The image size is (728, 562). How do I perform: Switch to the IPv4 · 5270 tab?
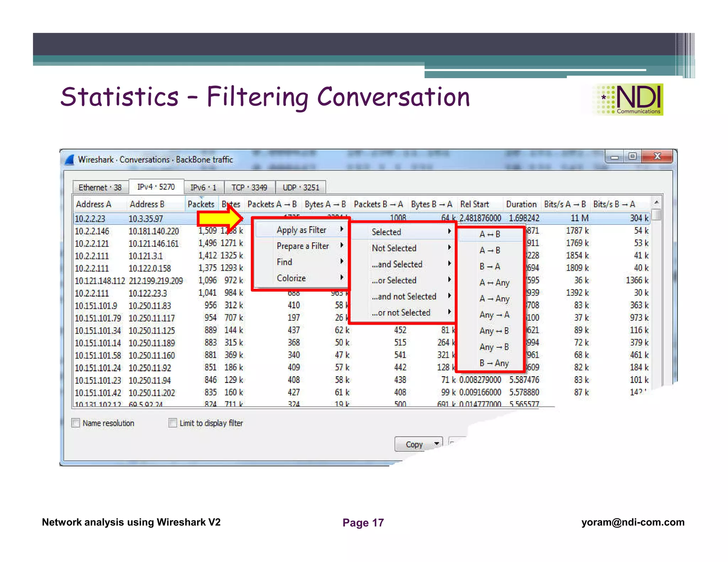point(156,187)
